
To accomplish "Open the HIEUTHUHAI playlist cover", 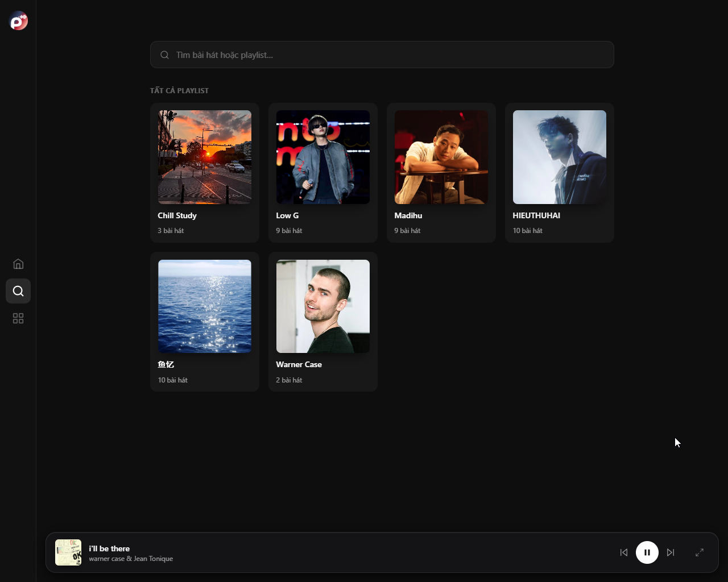I will point(560,157).
